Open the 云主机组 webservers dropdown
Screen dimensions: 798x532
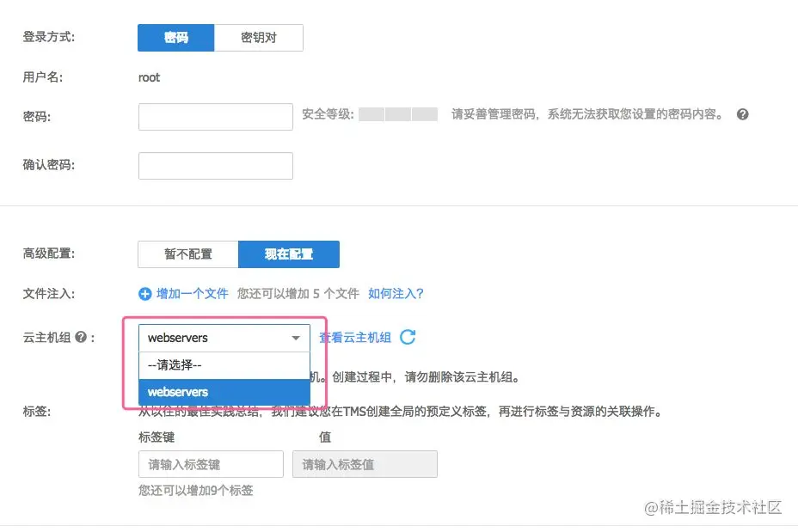[x=215, y=338]
